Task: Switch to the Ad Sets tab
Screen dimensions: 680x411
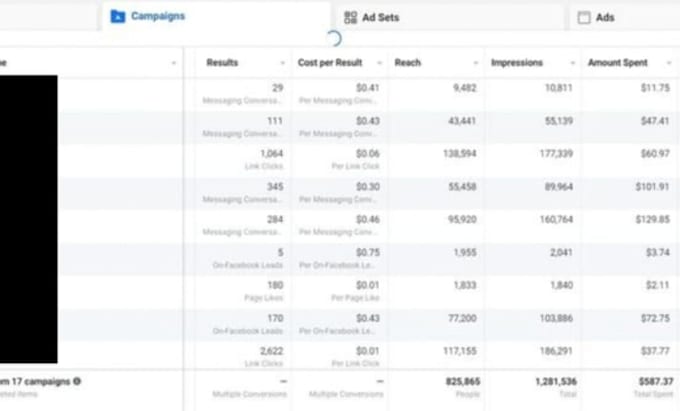Action: click(x=448, y=17)
